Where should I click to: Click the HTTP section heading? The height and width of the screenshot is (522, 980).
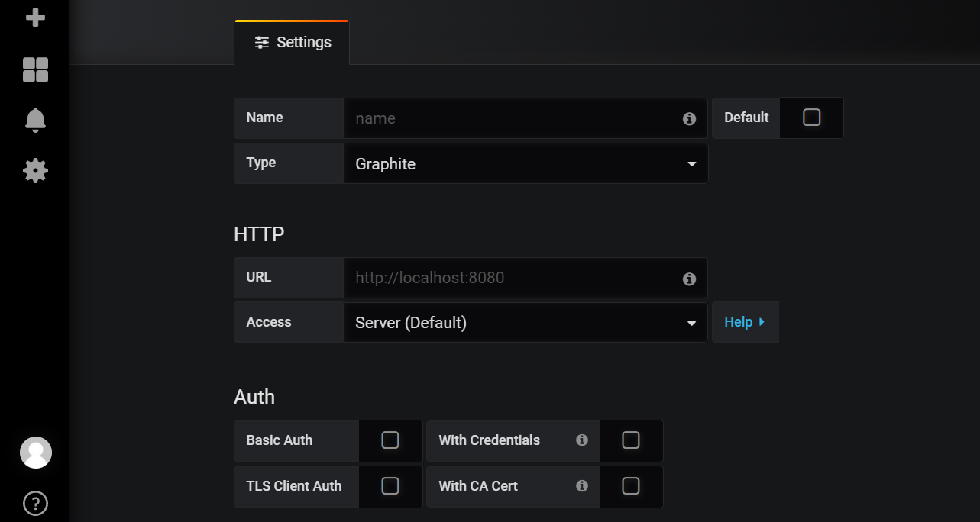259,234
